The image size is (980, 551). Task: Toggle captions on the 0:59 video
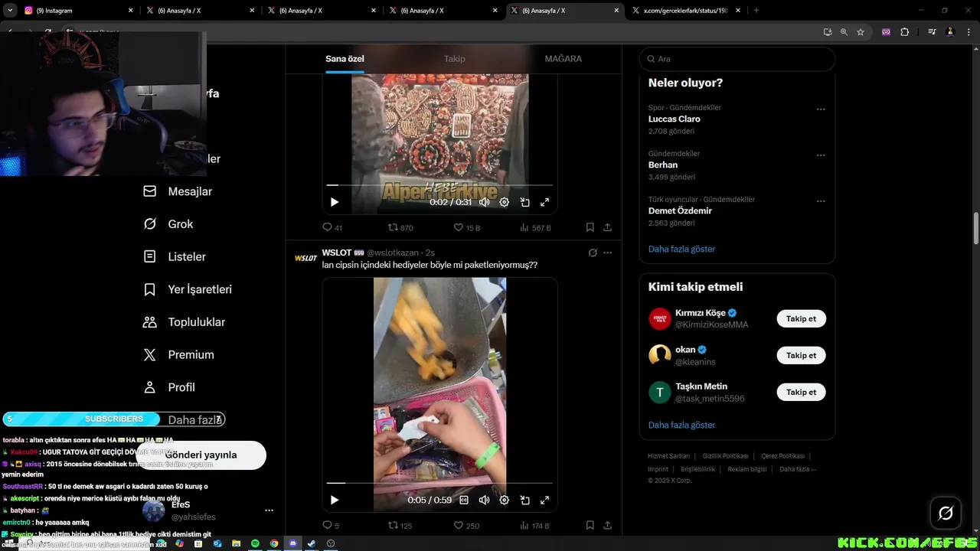[464, 500]
